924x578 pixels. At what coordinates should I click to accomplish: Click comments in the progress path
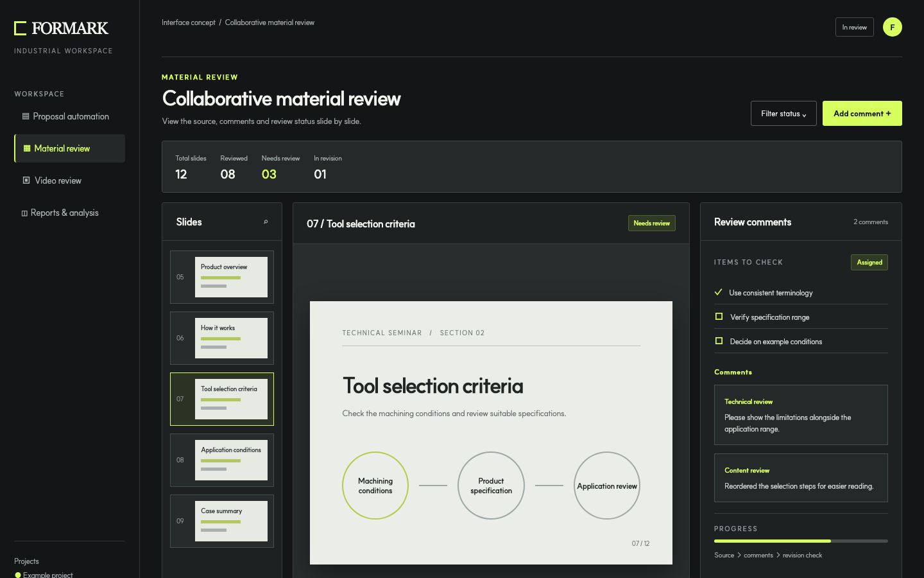click(x=758, y=555)
